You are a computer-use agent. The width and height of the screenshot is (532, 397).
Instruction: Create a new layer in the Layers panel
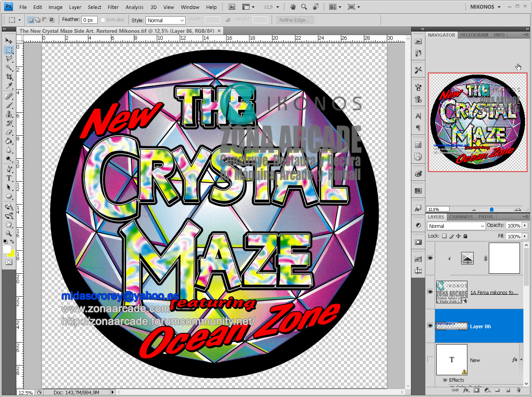click(x=508, y=390)
